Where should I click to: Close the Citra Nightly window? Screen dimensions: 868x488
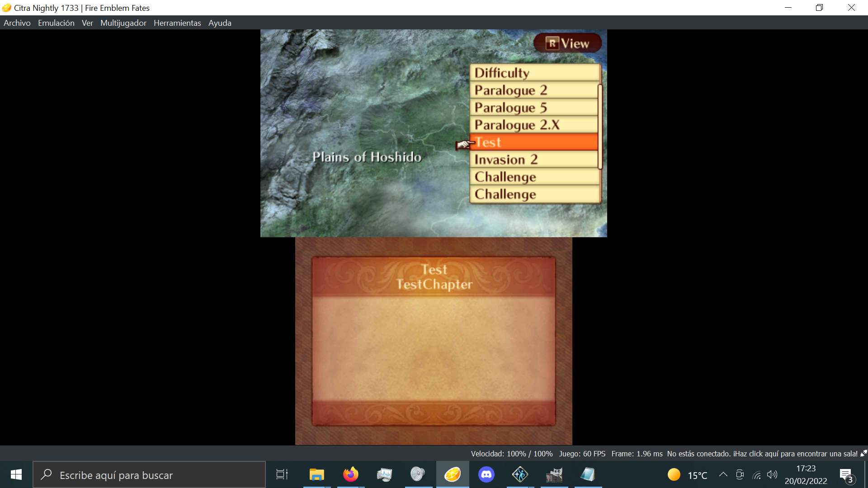852,8
